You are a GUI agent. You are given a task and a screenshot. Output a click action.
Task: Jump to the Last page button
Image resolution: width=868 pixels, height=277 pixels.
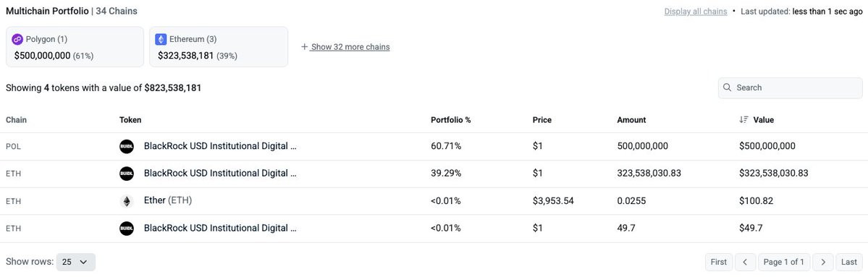coord(848,262)
